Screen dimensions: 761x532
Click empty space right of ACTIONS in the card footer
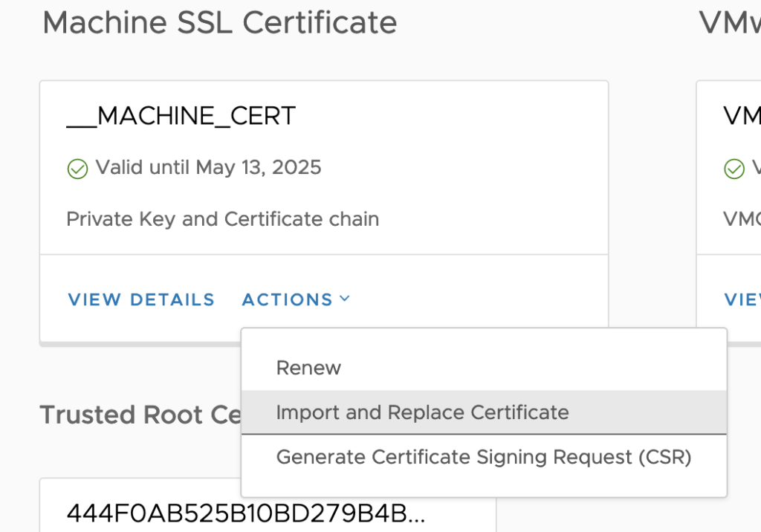[476, 299]
